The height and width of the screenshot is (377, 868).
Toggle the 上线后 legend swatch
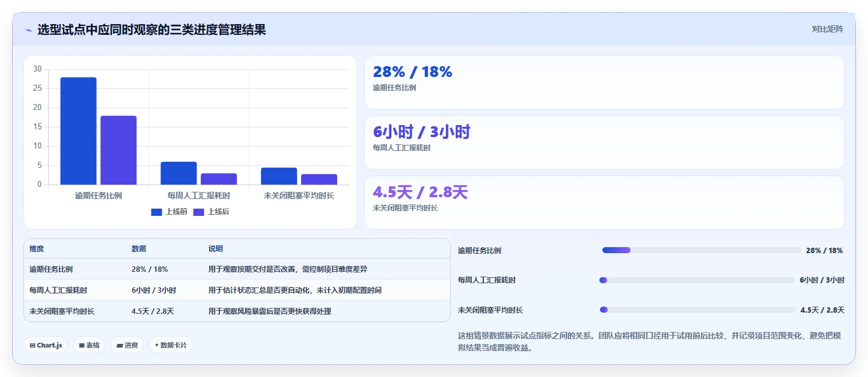pyautogui.click(x=198, y=212)
